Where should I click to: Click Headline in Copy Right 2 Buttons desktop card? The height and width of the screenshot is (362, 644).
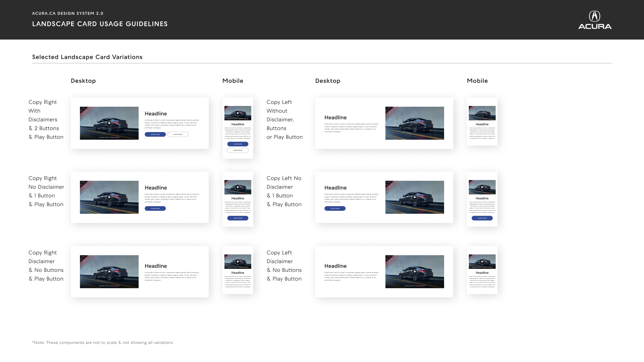click(x=156, y=114)
